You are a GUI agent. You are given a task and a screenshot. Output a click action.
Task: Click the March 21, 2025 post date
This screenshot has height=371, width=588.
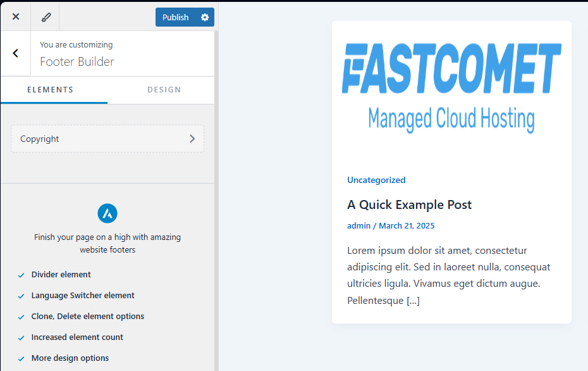[407, 225]
